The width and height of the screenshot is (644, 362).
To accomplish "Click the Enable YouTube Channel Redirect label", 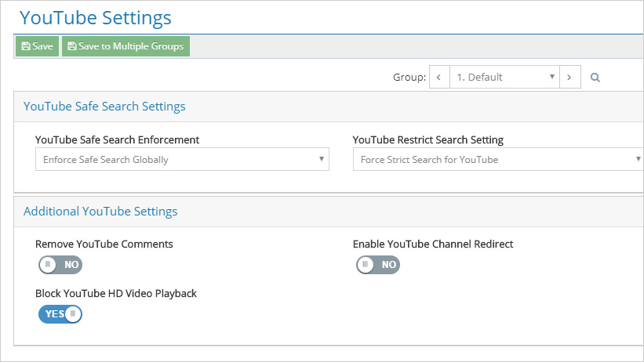I will [x=433, y=244].
